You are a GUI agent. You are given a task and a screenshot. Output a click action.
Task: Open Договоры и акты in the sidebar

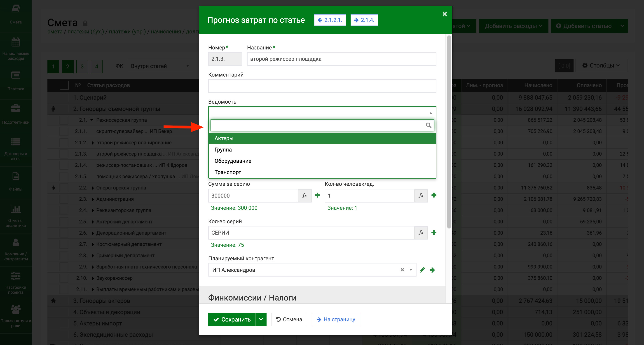pyautogui.click(x=16, y=149)
